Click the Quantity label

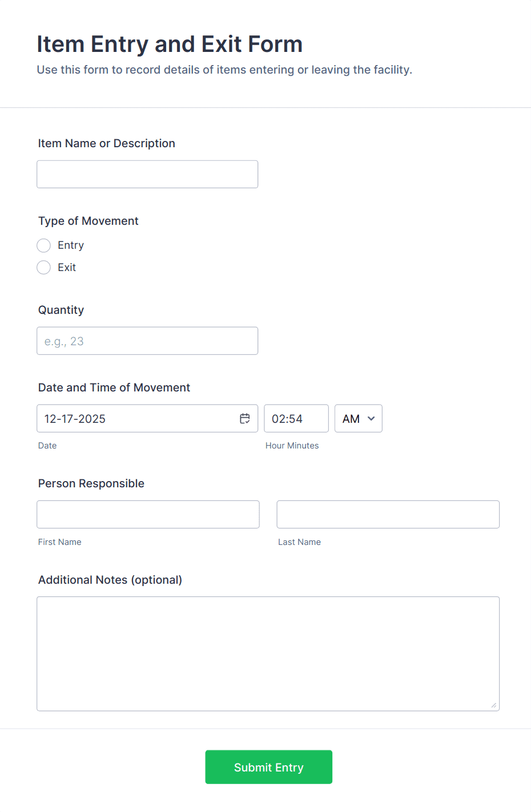[x=61, y=310]
